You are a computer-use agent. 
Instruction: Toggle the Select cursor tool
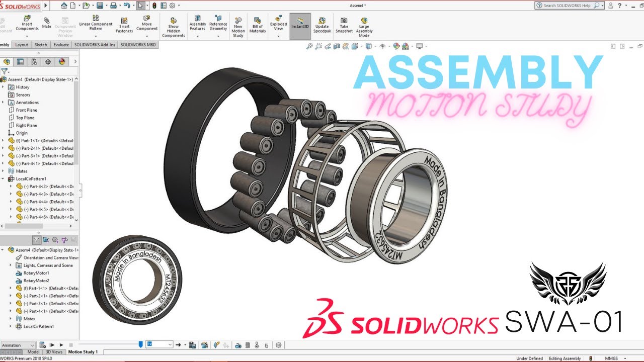(x=141, y=6)
